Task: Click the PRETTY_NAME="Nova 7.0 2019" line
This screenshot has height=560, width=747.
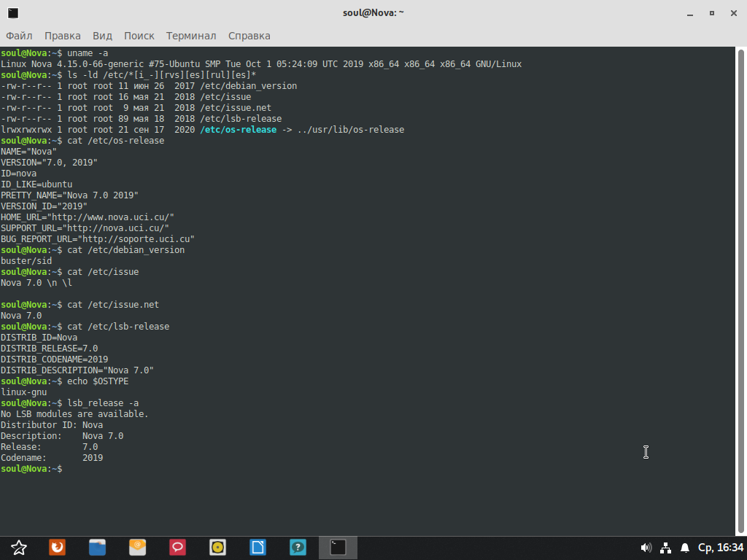Action: 69,195
